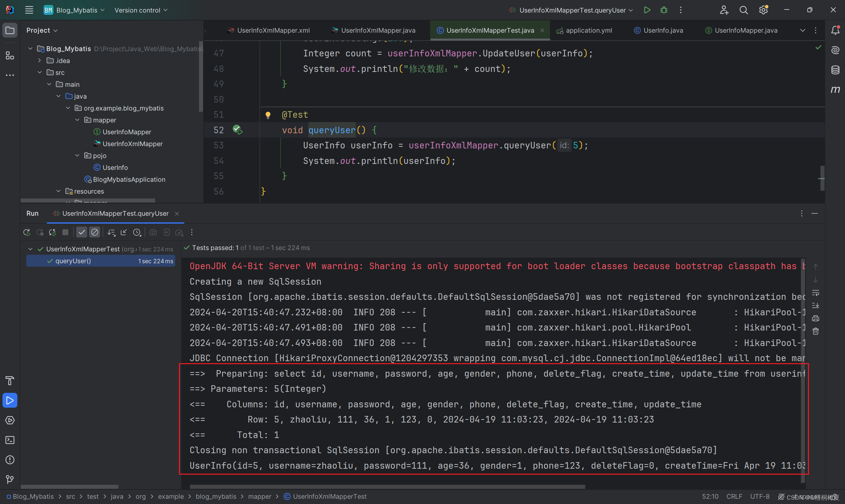The height and width of the screenshot is (504, 845).
Task: Toggle scroll to end of console
Action: (x=815, y=306)
